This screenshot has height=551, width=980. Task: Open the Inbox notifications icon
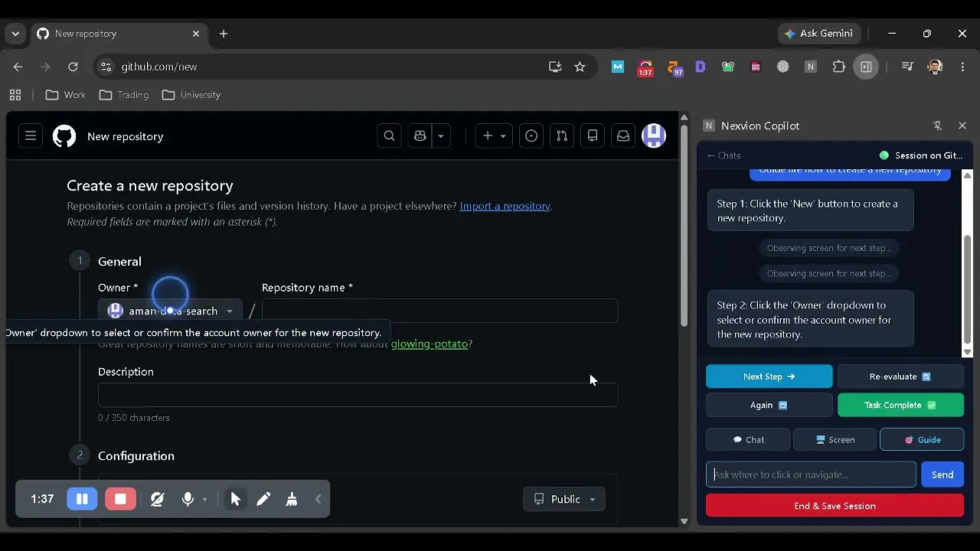click(x=623, y=136)
